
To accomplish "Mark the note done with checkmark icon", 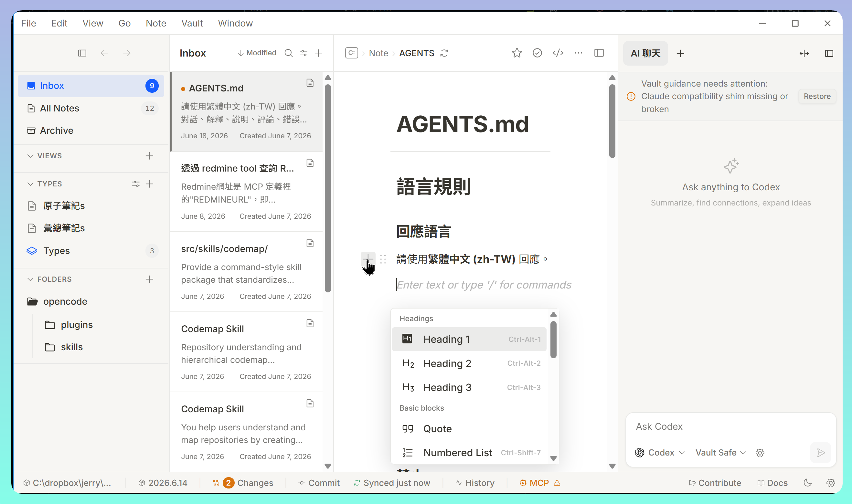I will pyautogui.click(x=537, y=53).
